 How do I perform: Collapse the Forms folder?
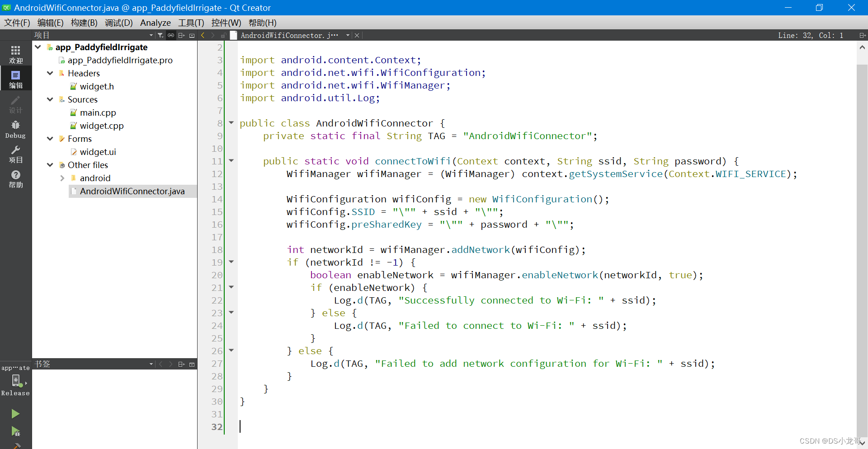[x=50, y=139]
